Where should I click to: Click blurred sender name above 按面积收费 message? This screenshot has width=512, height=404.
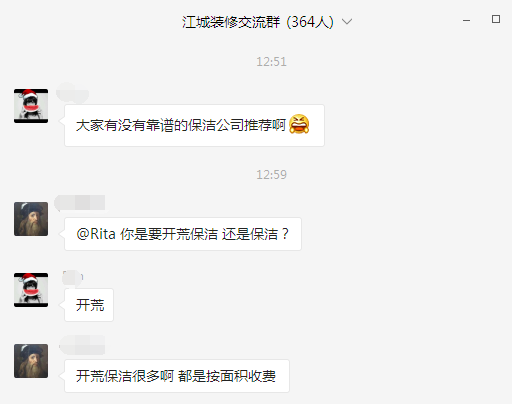[82, 345]
